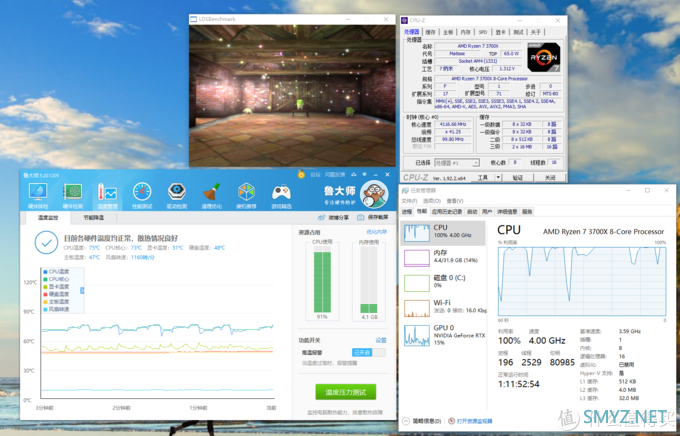The height and width of the screenshot is (436, 680).
Task: Switch to 启动 tab in Task Manager
Action: tap(472, 212)
